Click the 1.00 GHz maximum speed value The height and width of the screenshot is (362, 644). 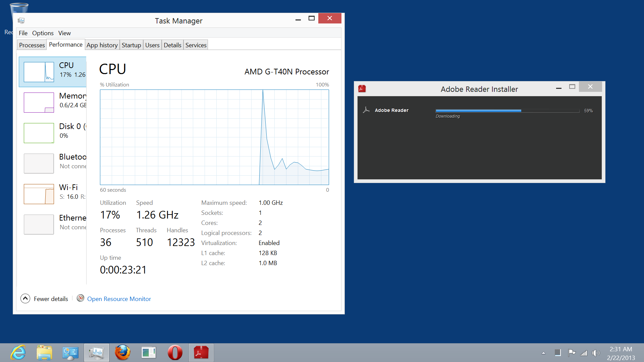(271, 203)
